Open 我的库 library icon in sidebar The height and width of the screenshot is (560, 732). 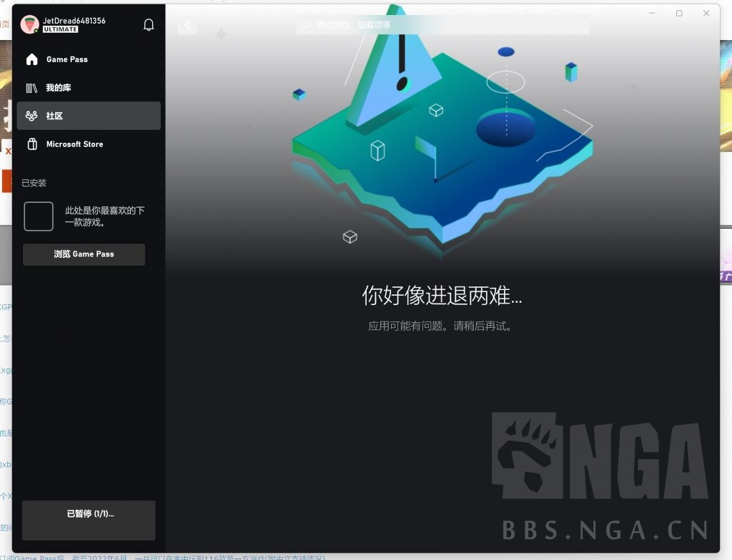pos(31,87)
